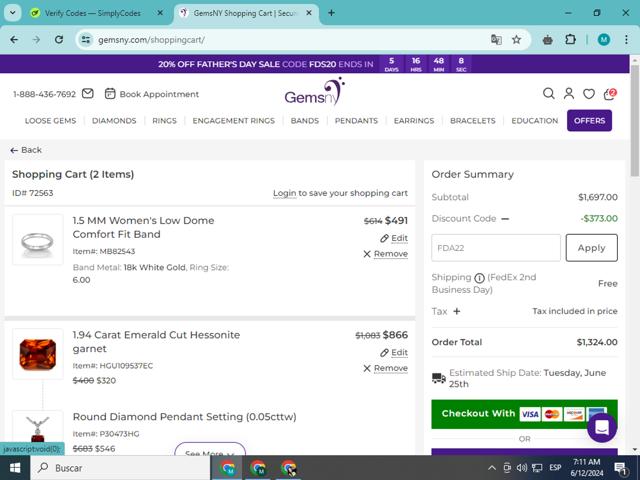Viewport: 640px width, 480px height.
Task: Open the tab search dropdown arrow
Action: click(x=13, y=13)
